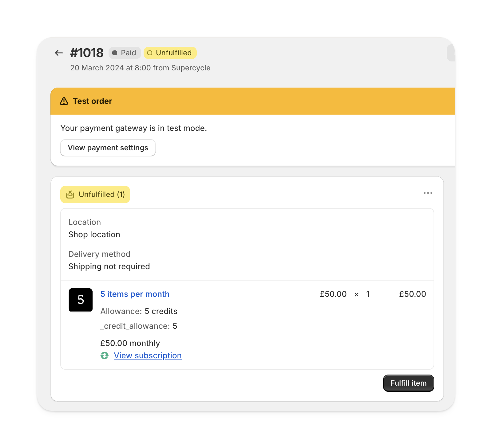Click the fulfillment box icon in Unfulfilled badge
This screenshot has width=492, height=448.
(x=70, y=194)
